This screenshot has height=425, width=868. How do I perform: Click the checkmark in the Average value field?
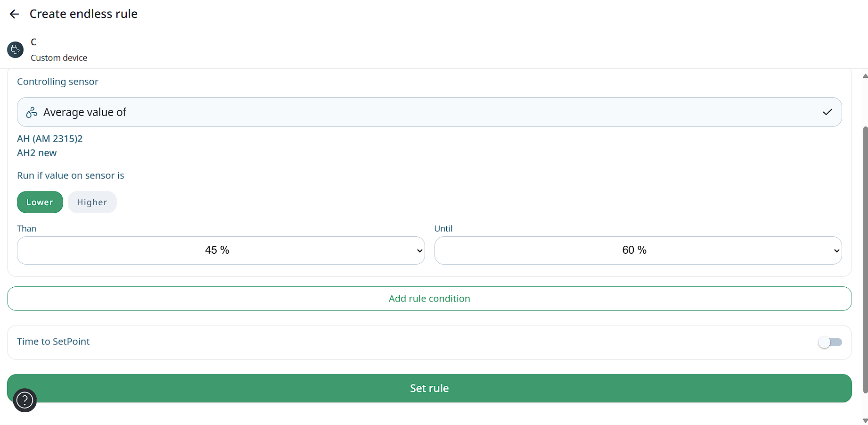[x=827, y=112]
